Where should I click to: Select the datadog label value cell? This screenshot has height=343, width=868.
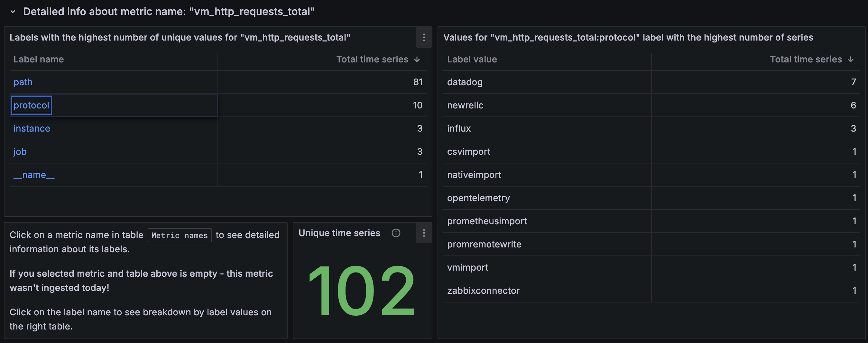pos(465,82)
